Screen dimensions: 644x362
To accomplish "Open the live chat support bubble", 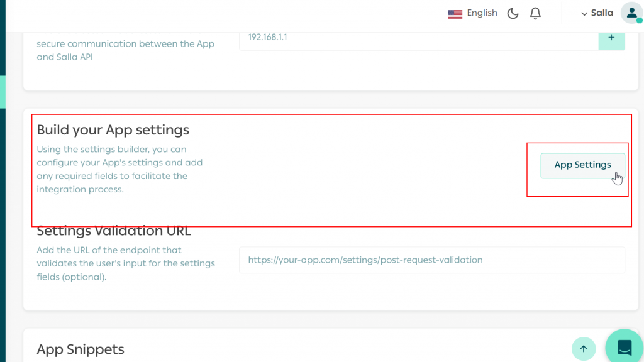I will [x=623, y=346].
